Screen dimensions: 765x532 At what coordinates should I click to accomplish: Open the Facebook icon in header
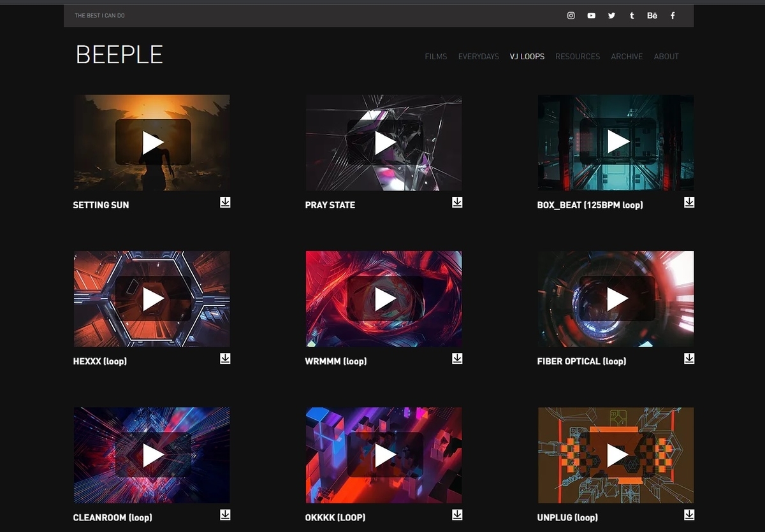673,15
